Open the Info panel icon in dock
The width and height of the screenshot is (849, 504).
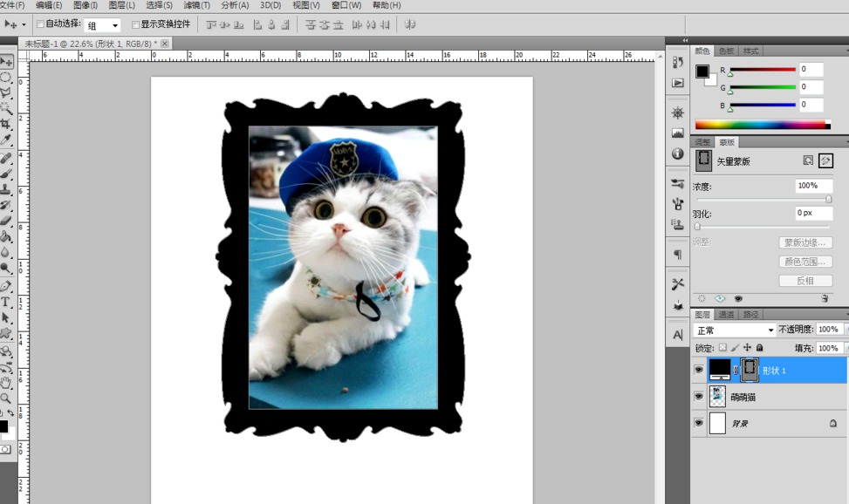coord(678,153)
